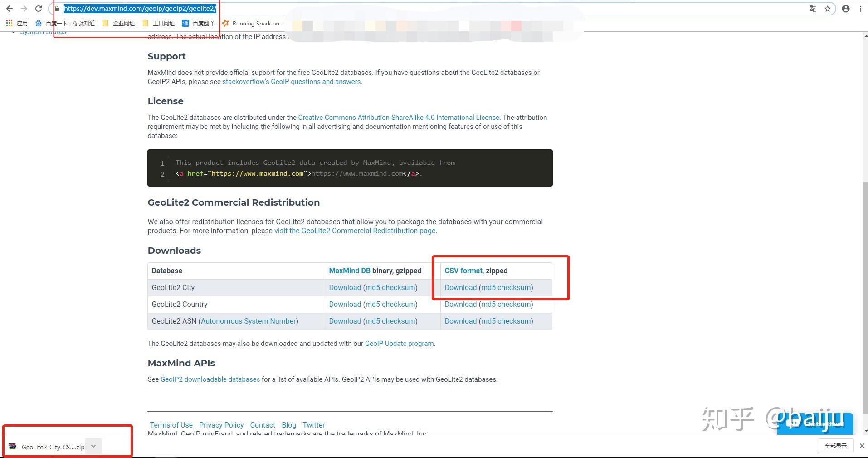Viewport: 868px width, 458px height.
Task: Open the CSV format link in table header
Action: click(463, 271)
